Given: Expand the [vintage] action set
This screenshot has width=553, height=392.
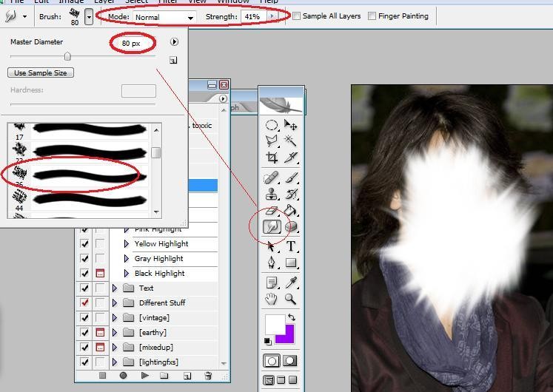Looking at the screenshot, I should coord(114,318).
